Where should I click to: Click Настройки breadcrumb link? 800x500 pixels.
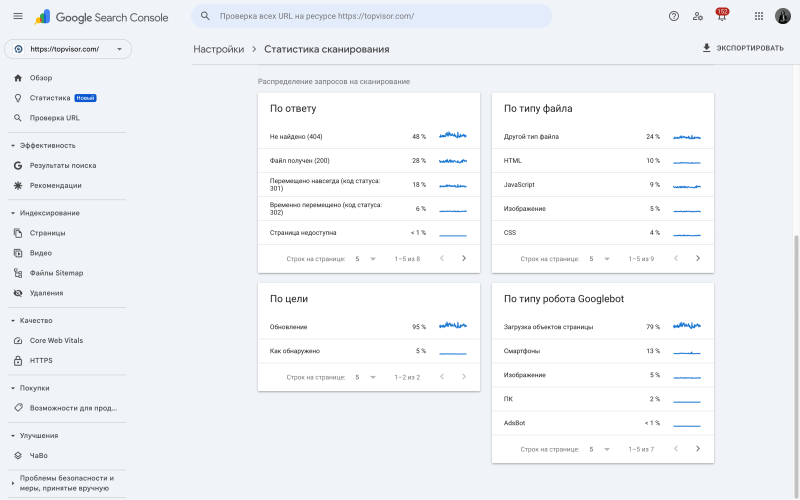pyautogui.click(x=218, y=49)
